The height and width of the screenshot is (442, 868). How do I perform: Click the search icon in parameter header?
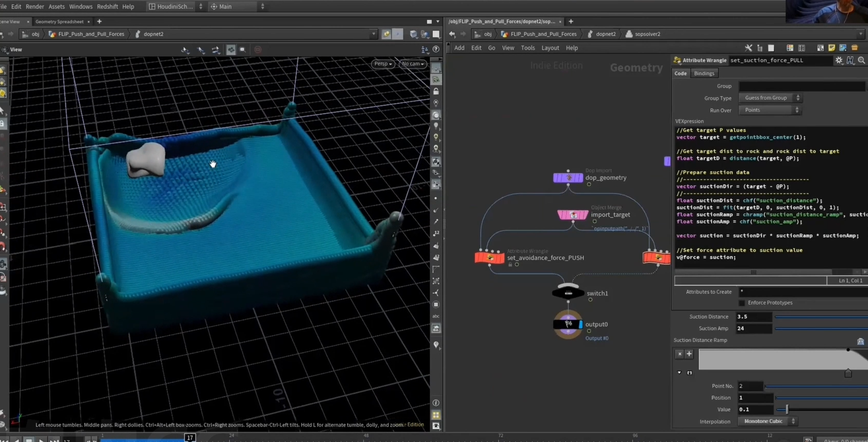tap(862, 60)
